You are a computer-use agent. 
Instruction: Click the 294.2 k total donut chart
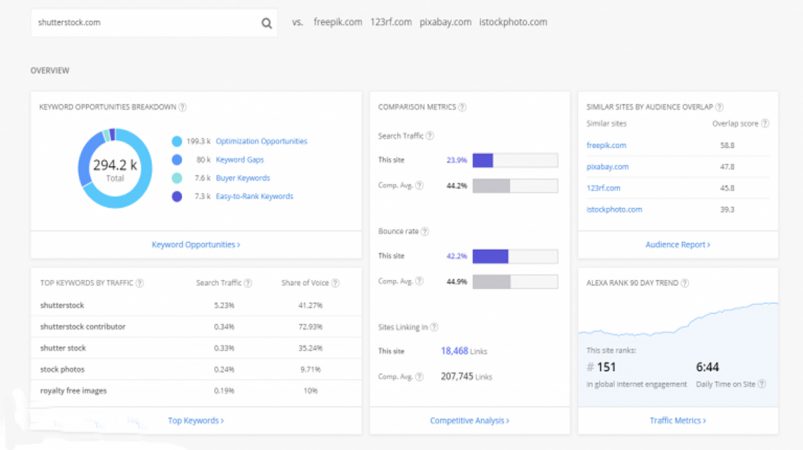click(115, 168)
